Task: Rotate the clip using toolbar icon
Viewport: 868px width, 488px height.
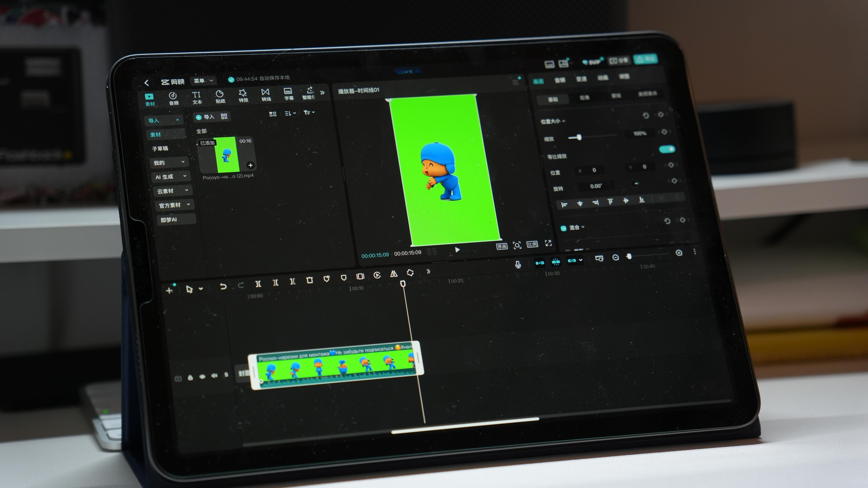Action: [x=410, y=273]
